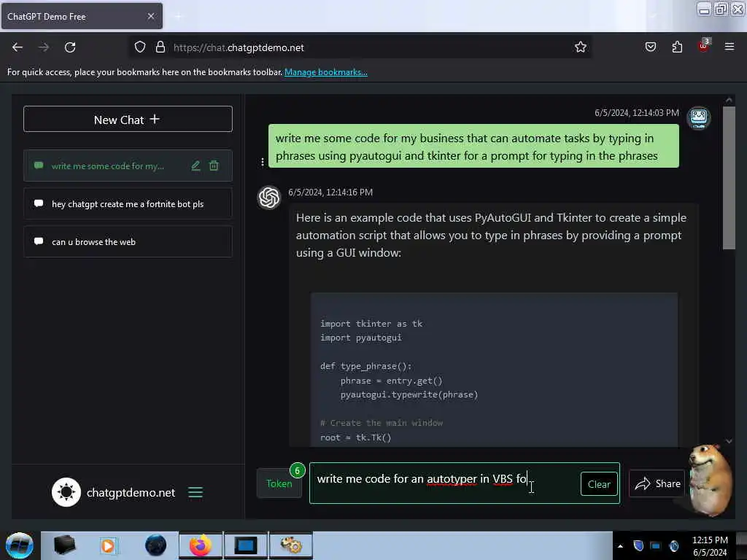Click the red extension badge icon
The height and width of the screenshot is (560, 747).
point(704,46)
